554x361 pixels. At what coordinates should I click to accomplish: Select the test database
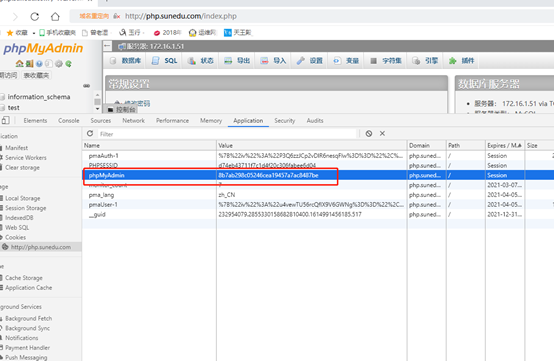pyautogui.click(x=13, y=108)
